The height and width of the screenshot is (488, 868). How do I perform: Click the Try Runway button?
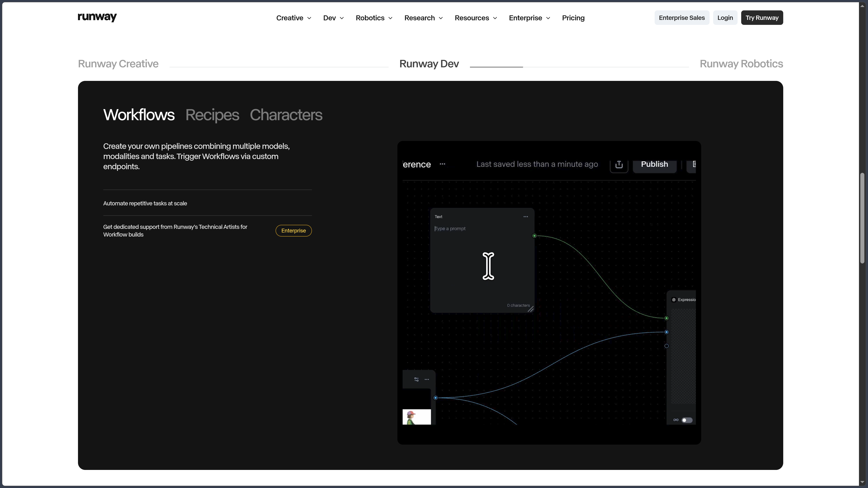point(762,18)
